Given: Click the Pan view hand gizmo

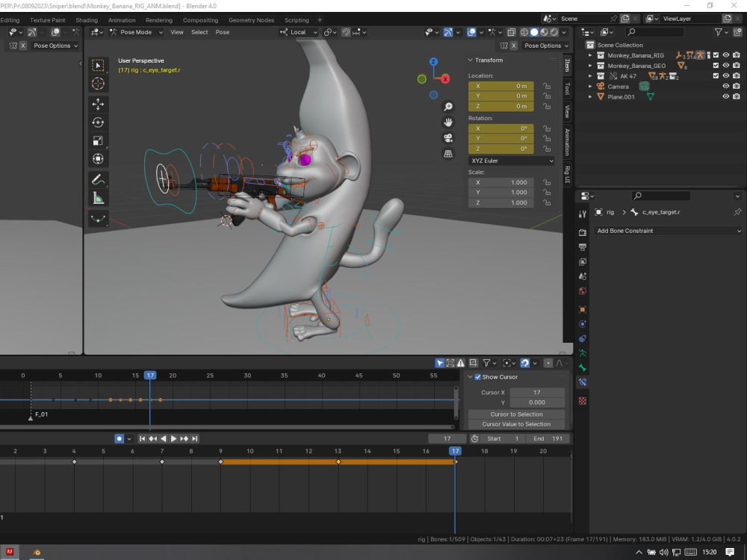Looking at the screenshot, I should 447,122.
